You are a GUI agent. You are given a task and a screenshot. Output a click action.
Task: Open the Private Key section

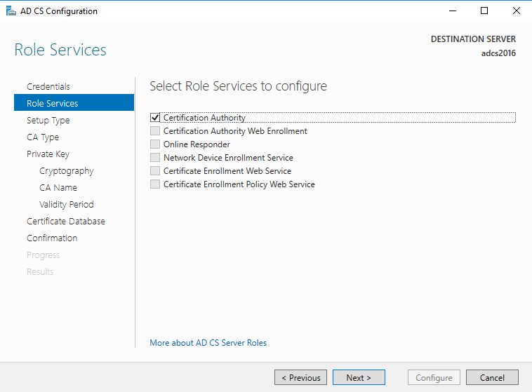[x=48, y=154]
